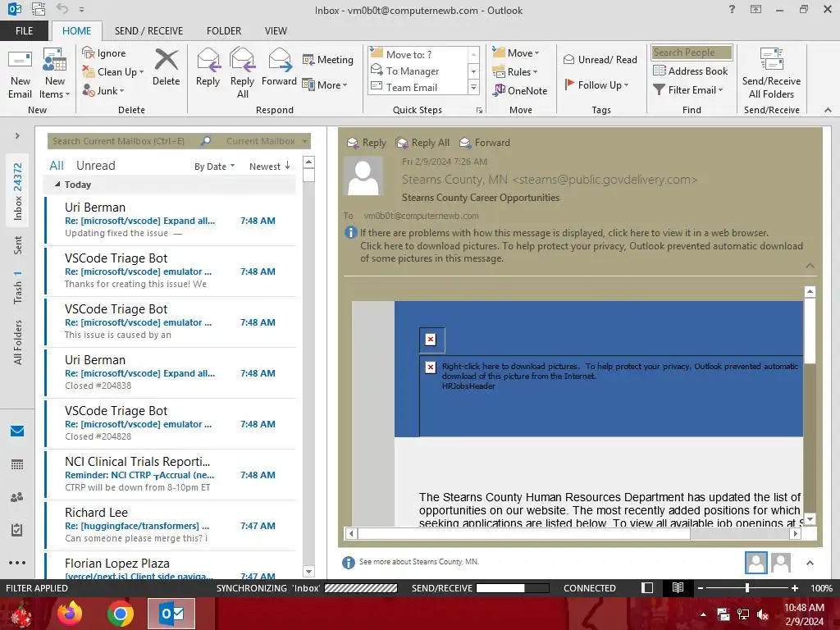Delete the selected message
The height and width of the screenshot is (630, 840).
[x=166, y=67]
